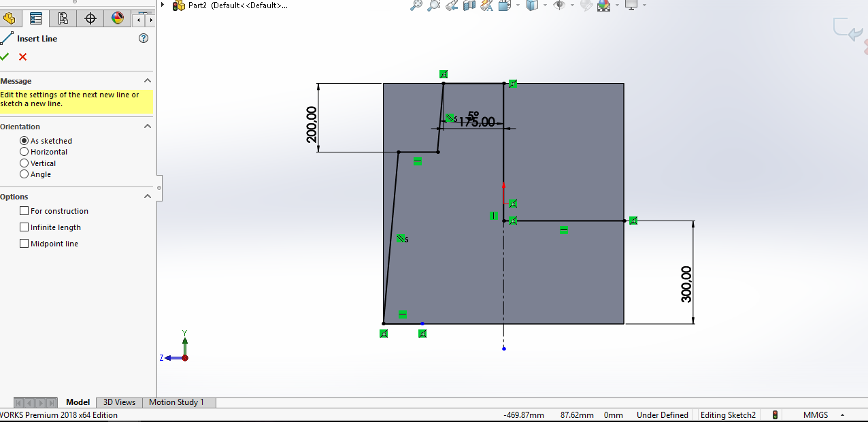Open the DisplayManager color ball tab
The width and height of the screenshot is (868, 422).
pos(118,18)
